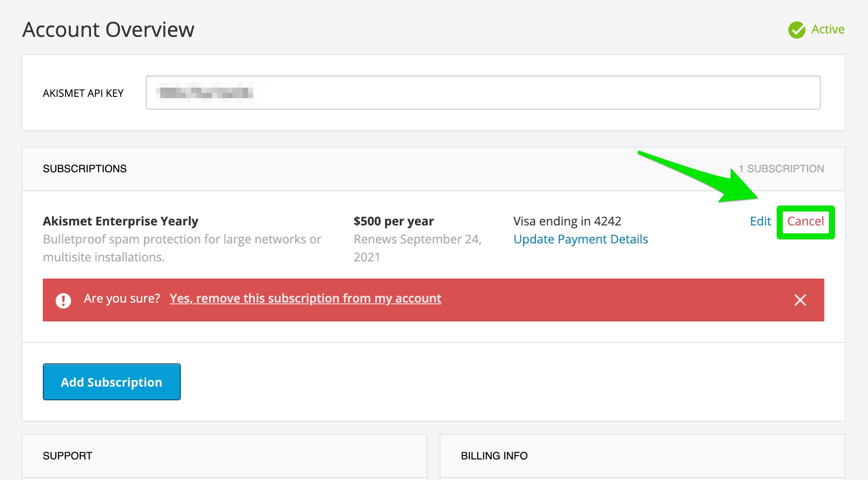
Task: Dismiss the red confirmation alert with X
Action: pos(800,300)
